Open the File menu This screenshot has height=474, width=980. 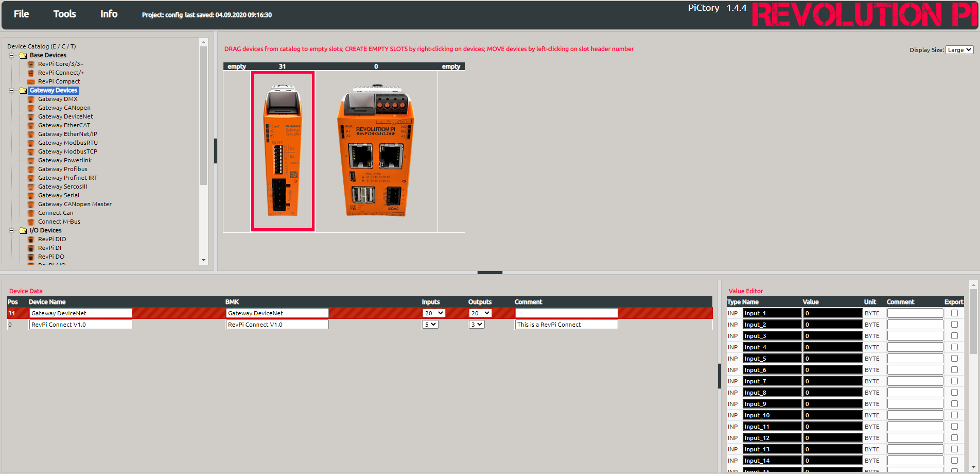pos(21,14)
